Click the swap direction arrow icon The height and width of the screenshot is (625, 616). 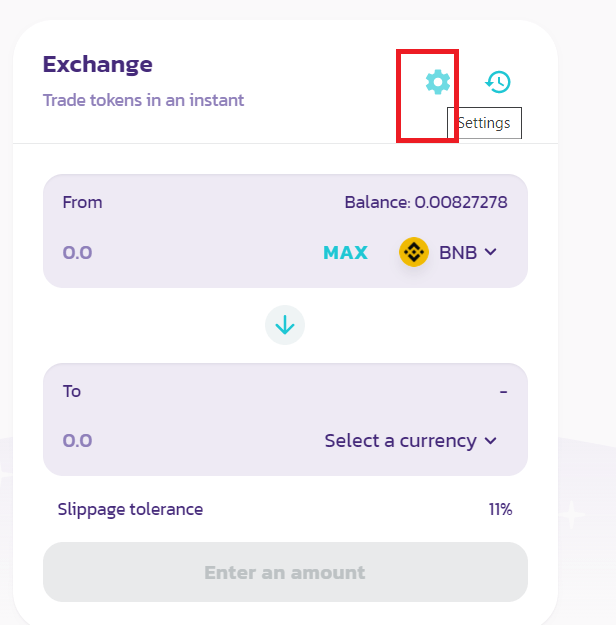(x=285, y=325)
